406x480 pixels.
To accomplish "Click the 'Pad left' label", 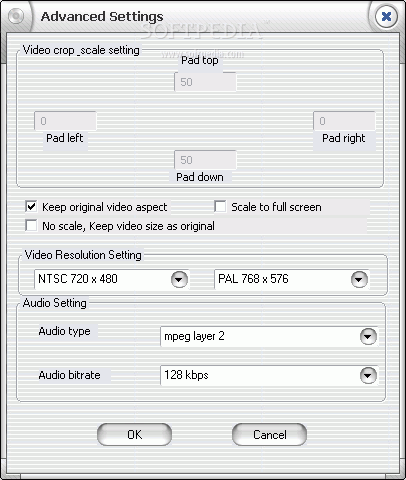I will pyautogui.click(x=65, y=138).
